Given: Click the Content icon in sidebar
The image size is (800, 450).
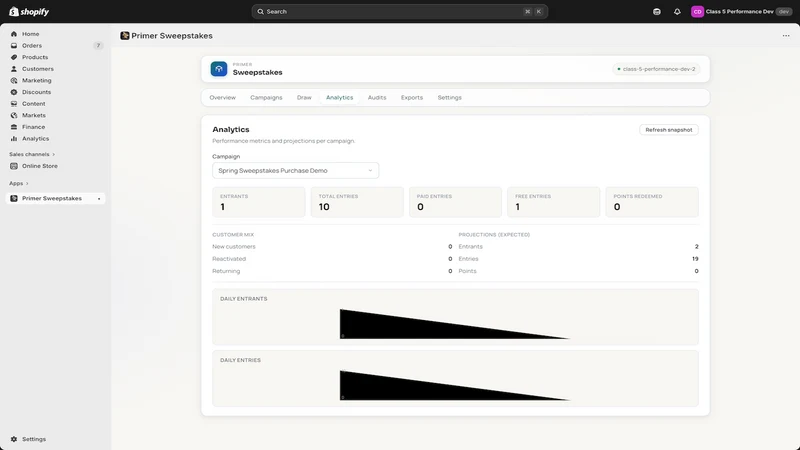Looking at the screenshot, I should click(14, 104).
